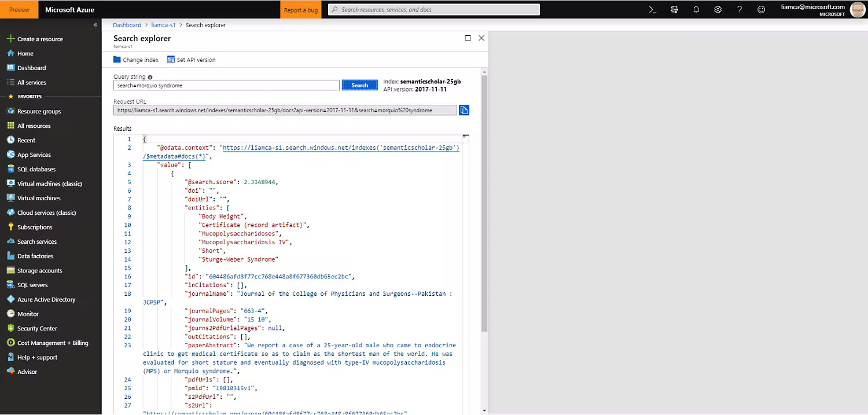Viewport: 868px width, 415px height.
Task: Click the "Mucopolysaccharidosis IV" entity line
Action: point(245,242)
